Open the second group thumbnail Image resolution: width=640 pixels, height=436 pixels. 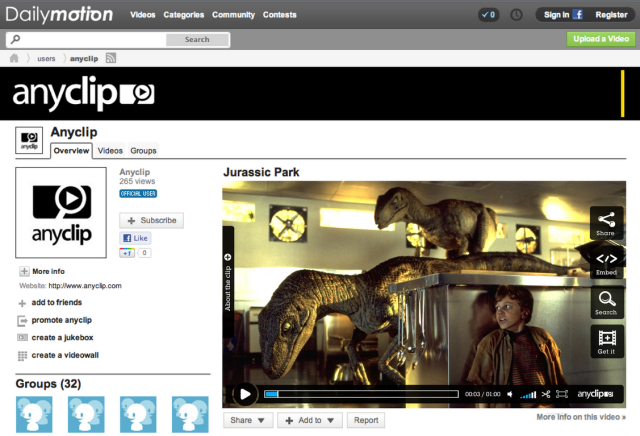pos(86,414)
